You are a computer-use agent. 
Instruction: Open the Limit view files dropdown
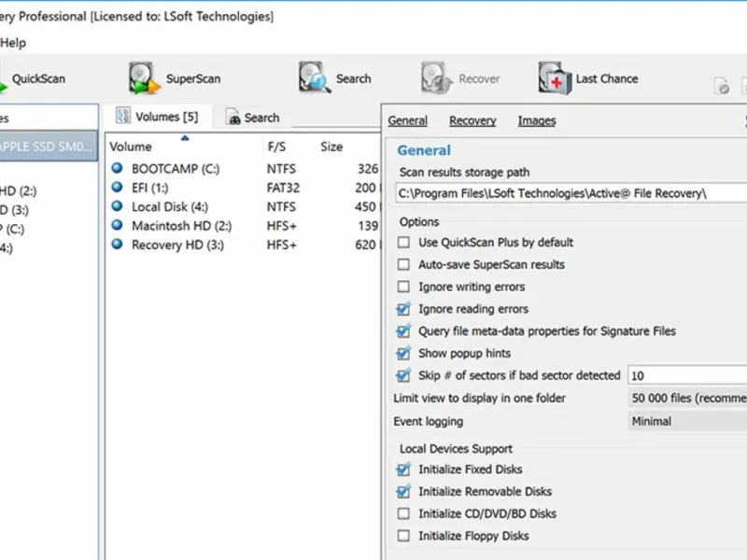point(687,399)
